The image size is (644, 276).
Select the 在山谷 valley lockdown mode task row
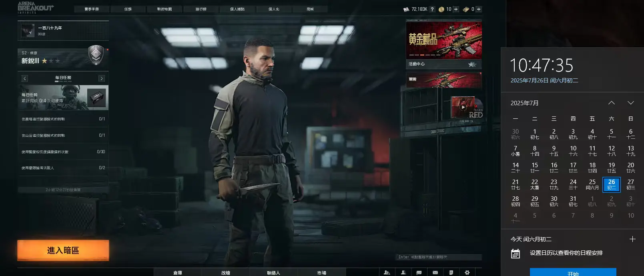(63, 135)
